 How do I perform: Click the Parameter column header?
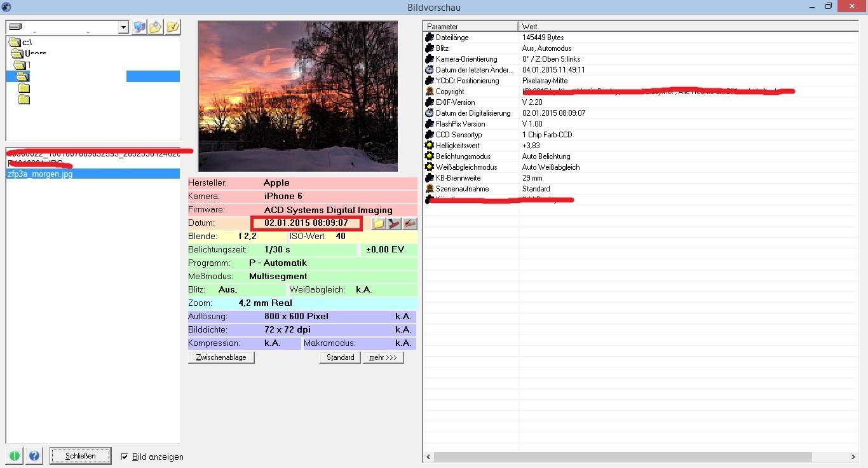pos(470,26)
